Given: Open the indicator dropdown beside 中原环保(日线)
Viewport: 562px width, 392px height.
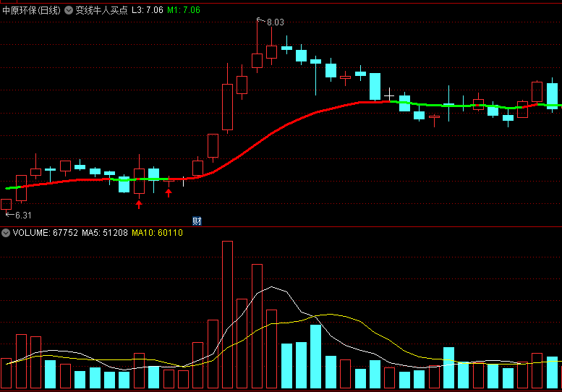Looking at the screenshot, I should tap(69, 10).
